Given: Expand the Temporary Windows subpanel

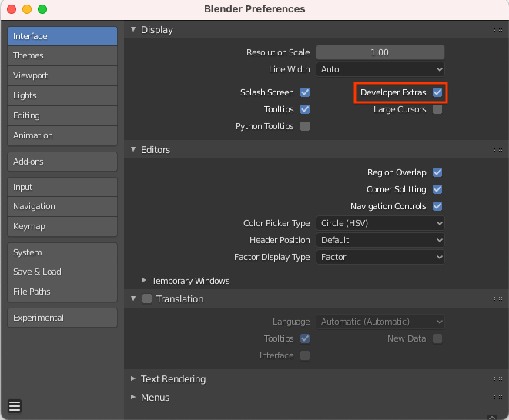Looking at the screenshot, I should [x=144, y=281].
